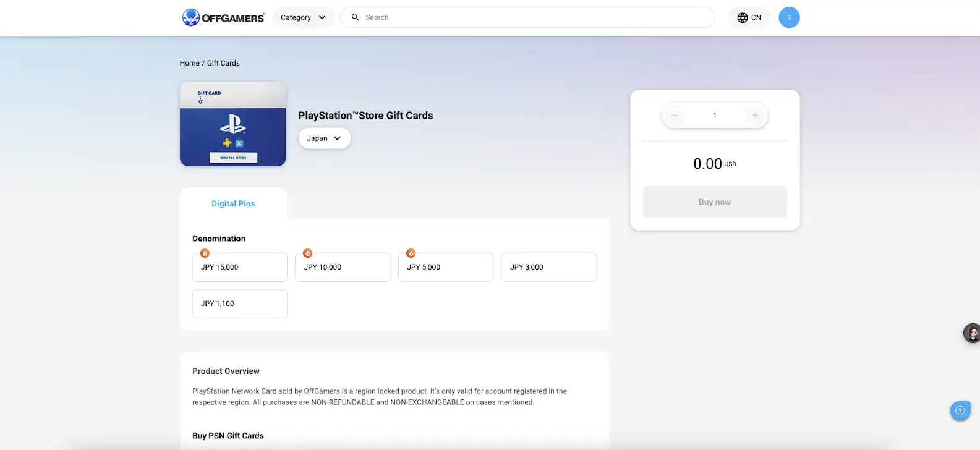980x450 pixels.
Task: Click the quantity value field
Action: click(x=715, y=116)
